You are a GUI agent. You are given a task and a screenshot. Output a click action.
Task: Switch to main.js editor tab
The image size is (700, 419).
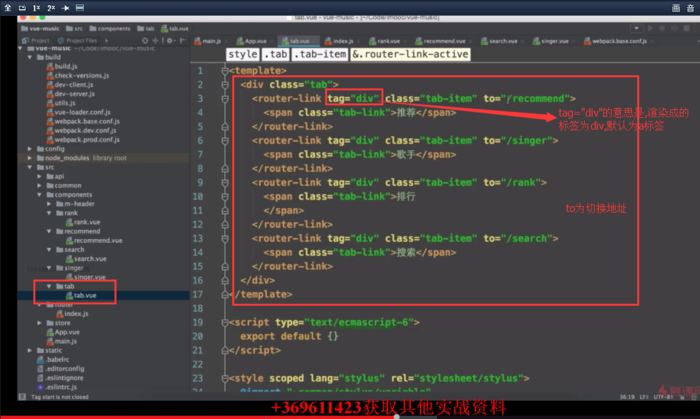click(x=208, y=41)
